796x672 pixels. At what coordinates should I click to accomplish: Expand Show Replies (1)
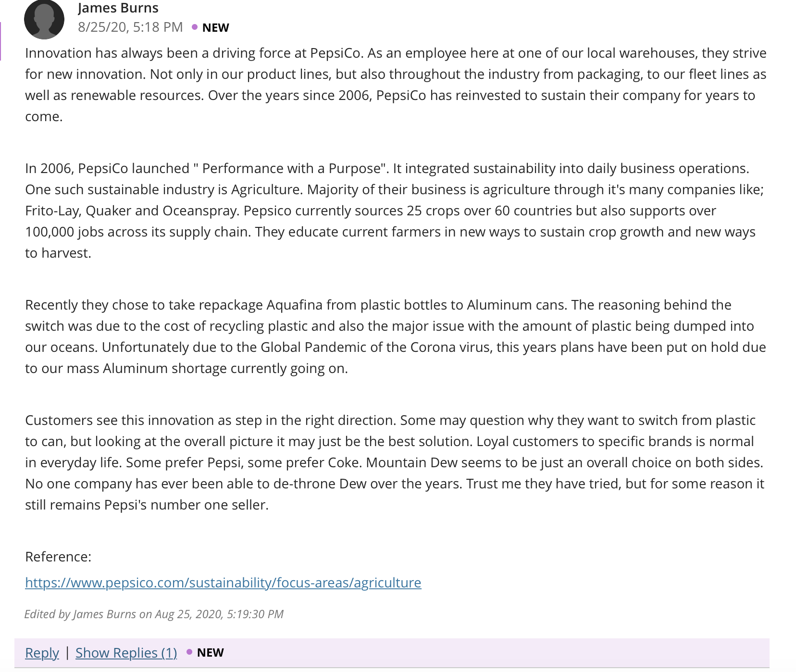point(126,652)
